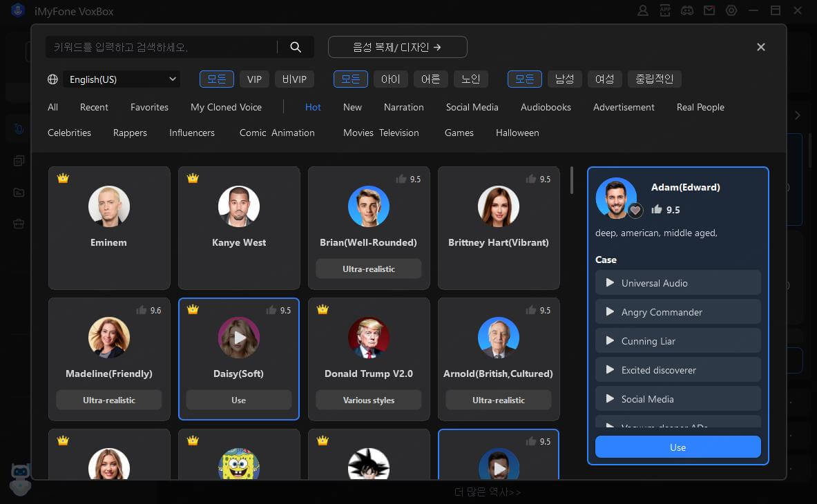Click Ultra-realistic tag on Brian card
Viewport: 817px width, 504px height.
368,269
